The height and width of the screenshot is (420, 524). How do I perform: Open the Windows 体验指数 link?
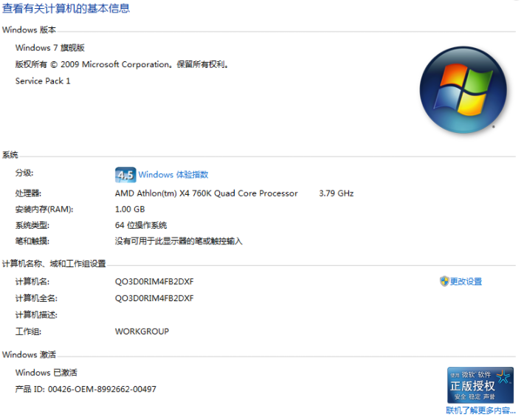click(173, 175)
